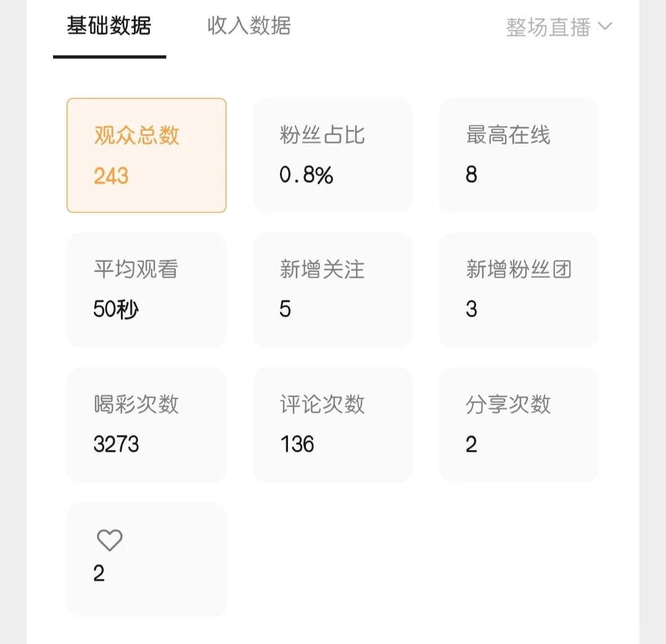Click the chevron arrow beside 整场直播
Image resolution: width=666 pixels, height=644 pixels.
click(x=605, y=27)
